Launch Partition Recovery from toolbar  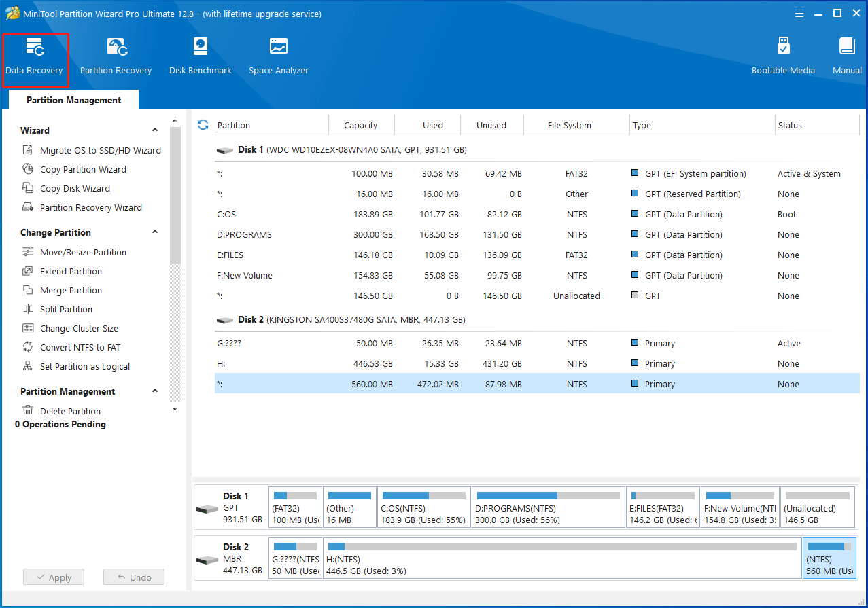click(x=116, y=57)
